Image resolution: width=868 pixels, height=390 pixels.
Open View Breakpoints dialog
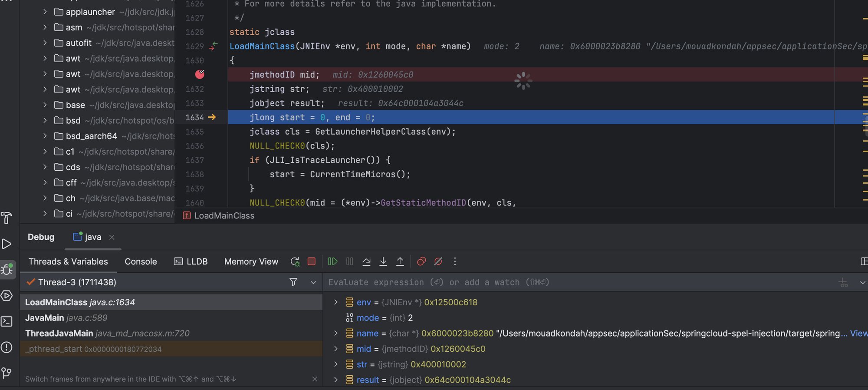(421, 261)
